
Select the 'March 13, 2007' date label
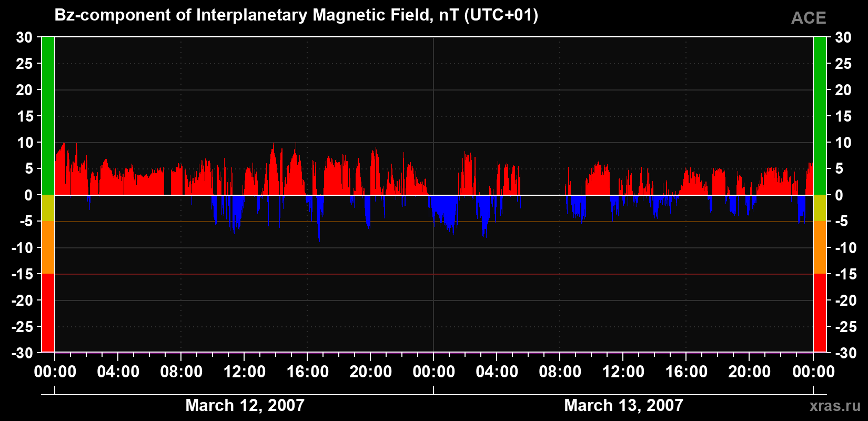coord(623,405)
